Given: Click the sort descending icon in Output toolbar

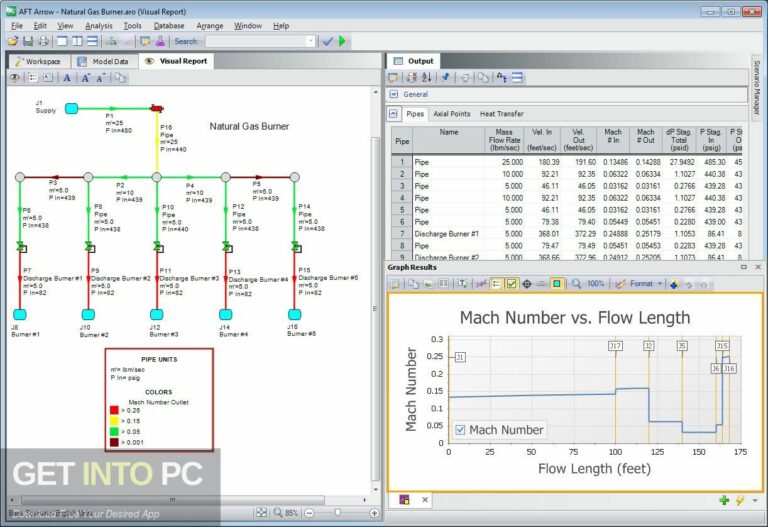Looking at the screenshot, I should point(427,77).
